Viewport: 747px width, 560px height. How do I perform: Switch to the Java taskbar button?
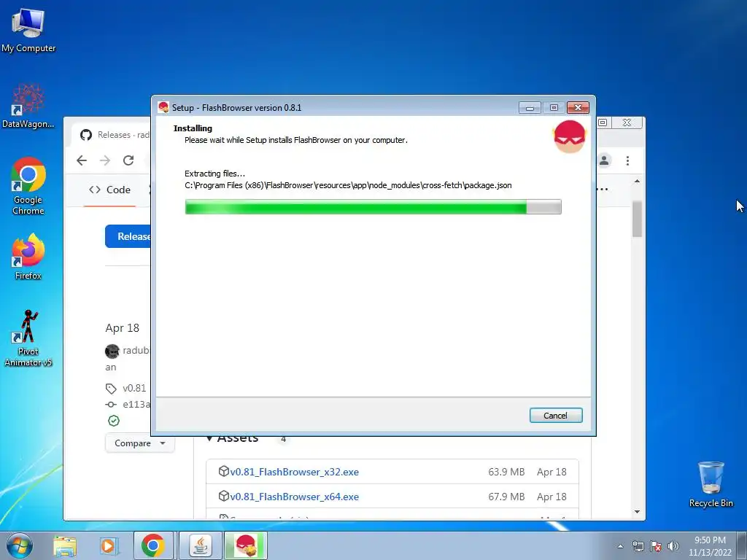coord(201,545)
